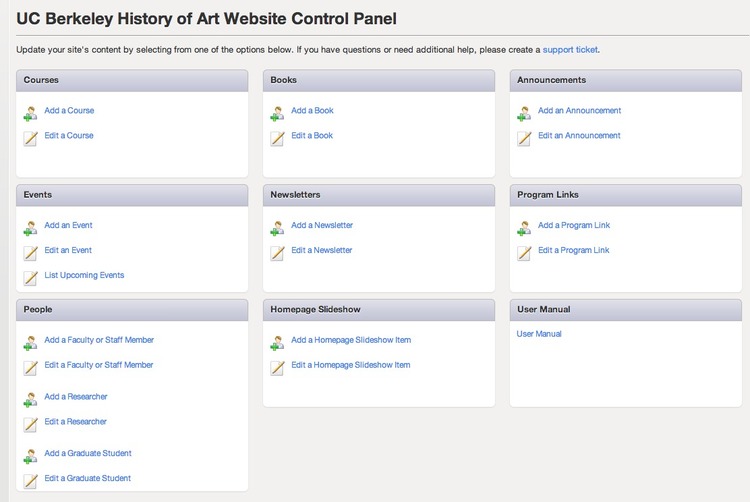750x502 pixels.
Task: Open the List Upcoming Events link
Action: (x=84, y=275)
